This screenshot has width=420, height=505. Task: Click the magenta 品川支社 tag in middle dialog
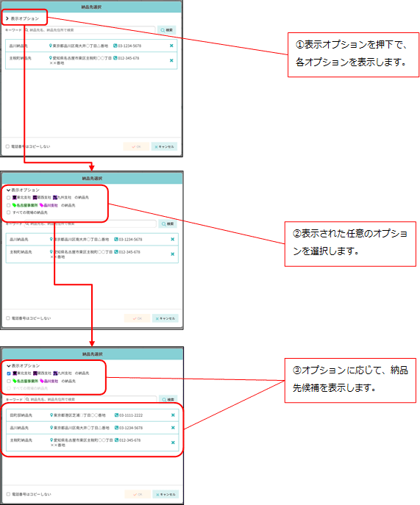pyautogui.click(x=49, y=205)
